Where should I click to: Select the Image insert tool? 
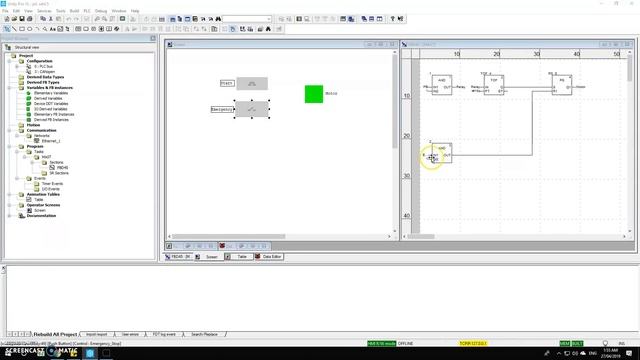pyautogui.click(x=60, y=29)
